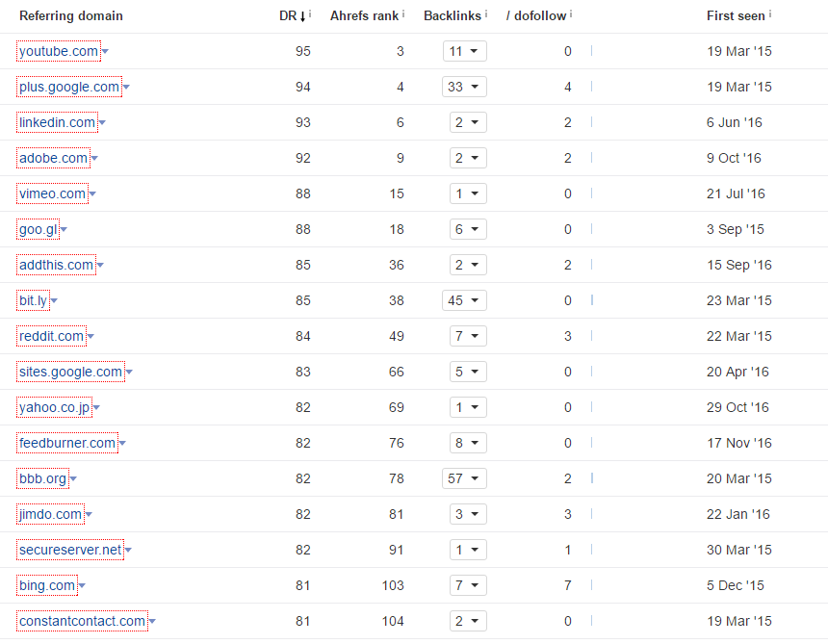Open addthis.com domain link

point(56,265)
